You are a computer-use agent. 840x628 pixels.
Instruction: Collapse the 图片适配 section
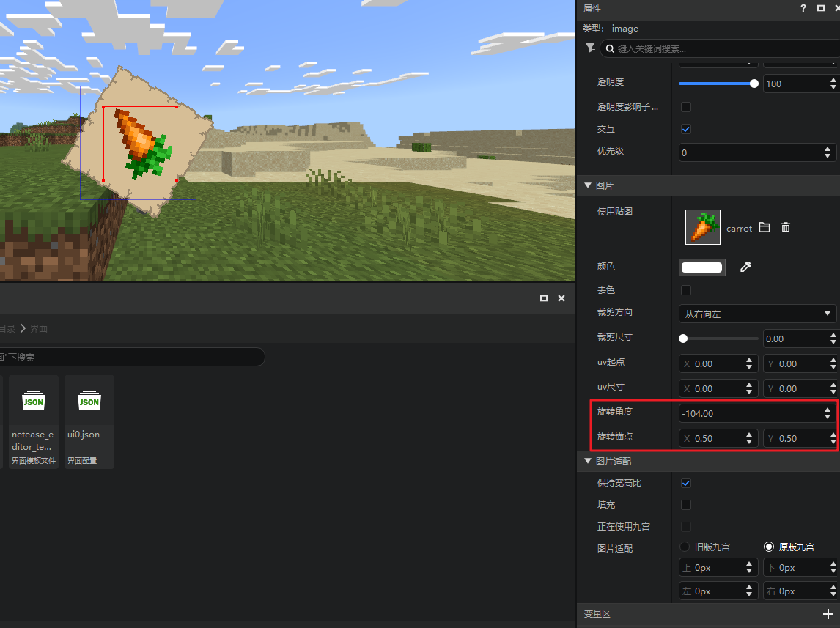point(588,461)
